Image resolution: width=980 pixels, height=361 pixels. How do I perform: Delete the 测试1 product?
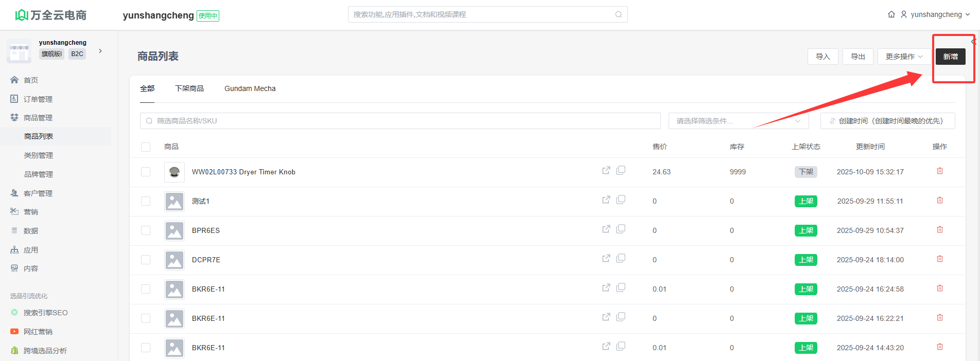coord(939,201)
